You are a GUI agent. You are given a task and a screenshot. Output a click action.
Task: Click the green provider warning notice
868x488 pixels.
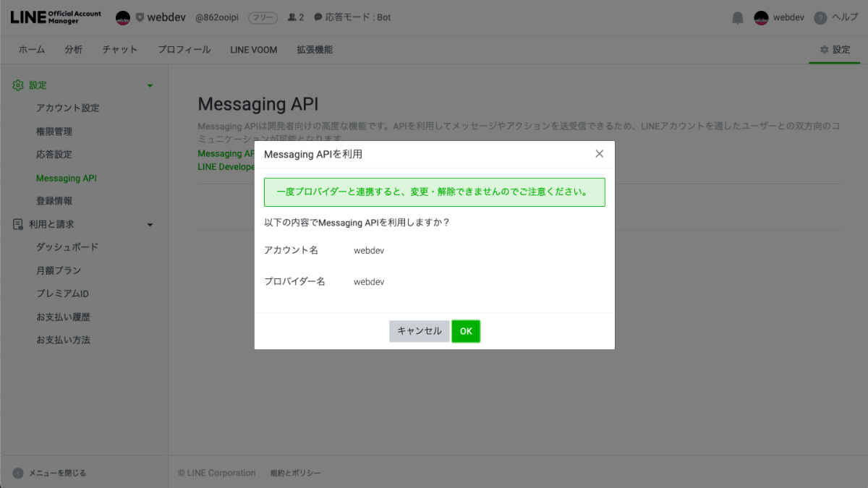435,192
